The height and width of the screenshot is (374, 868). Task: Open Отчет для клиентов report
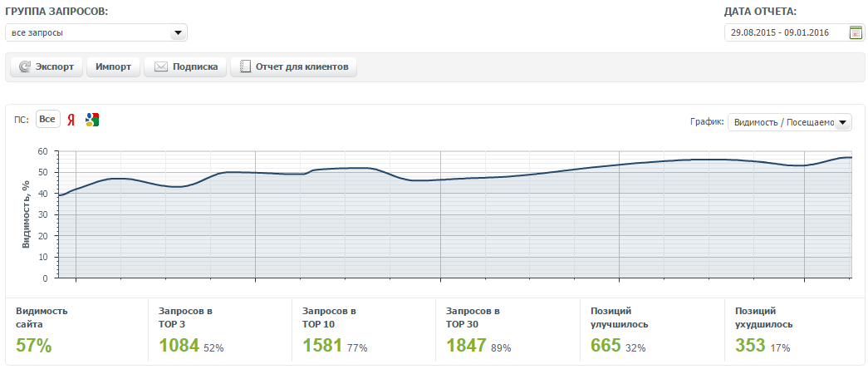point(293,67)
